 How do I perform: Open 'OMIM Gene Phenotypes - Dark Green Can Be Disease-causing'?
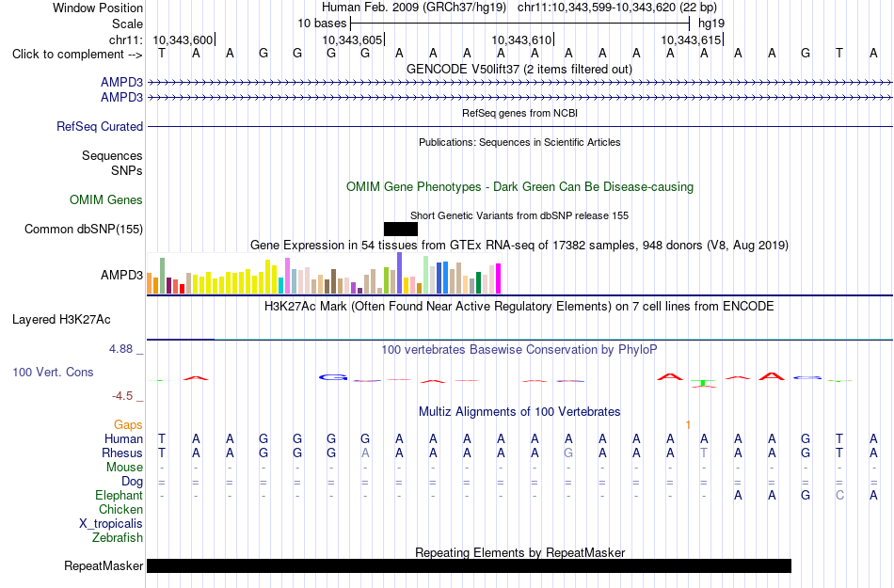(x=519, y=187)
